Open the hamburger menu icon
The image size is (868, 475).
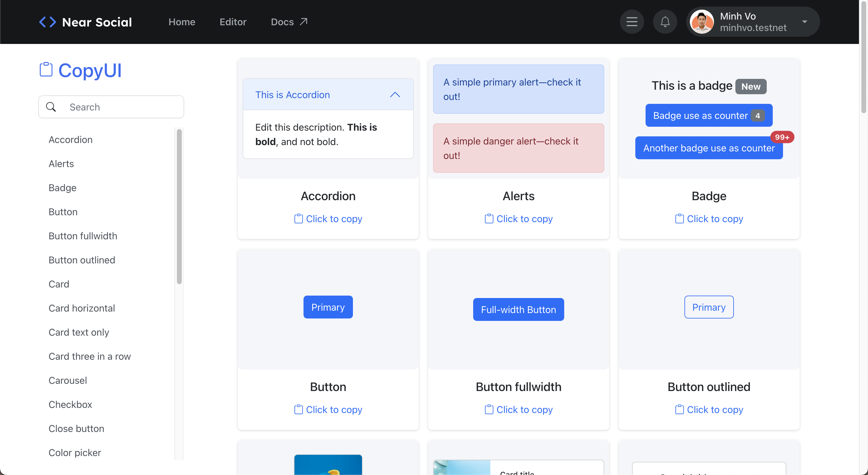point(631,22)
